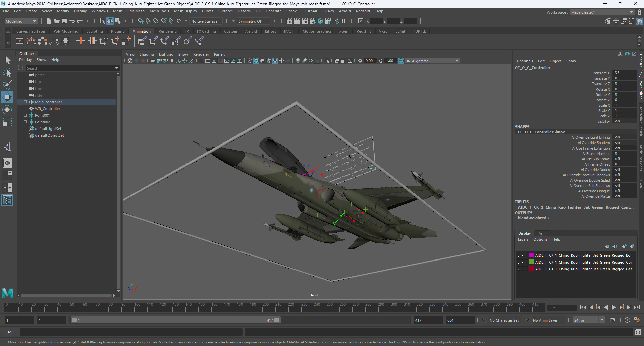Image resolution: width=644 pixels, height=346 pixels.
Task: Switch to the Rigging shelf tab
Action: pyautogui.click(x=118, y=31)
